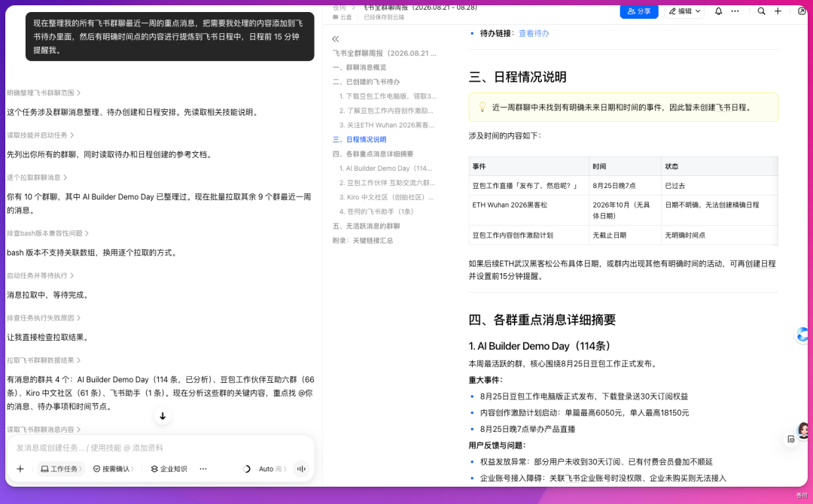Screen dimensions: 813x504
Task: Click the small note icon beside avatar
Action: pyautogui.click(x=790, y=439)
